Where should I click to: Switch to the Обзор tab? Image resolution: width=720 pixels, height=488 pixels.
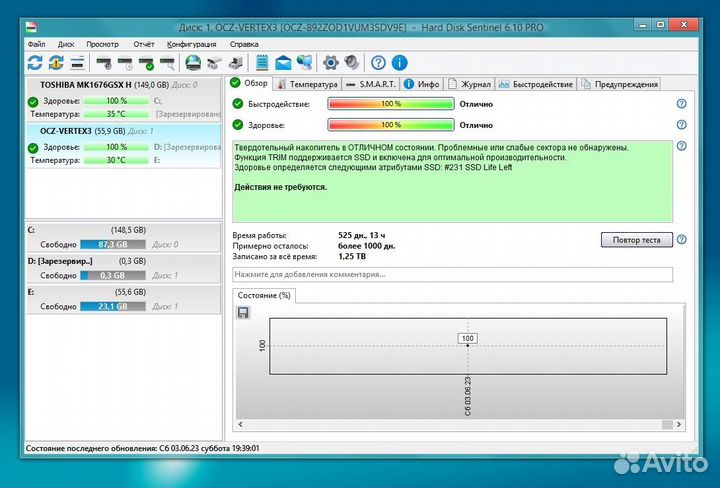click(250, 83)
